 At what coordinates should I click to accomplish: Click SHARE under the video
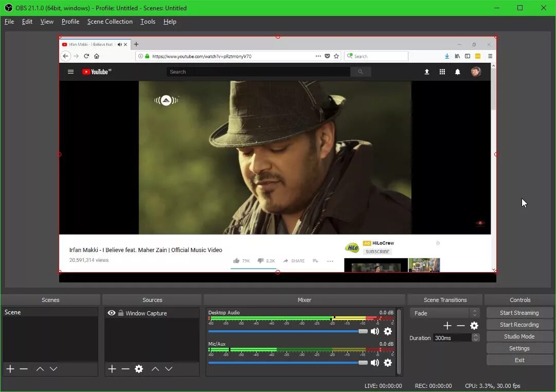(294, 261)
